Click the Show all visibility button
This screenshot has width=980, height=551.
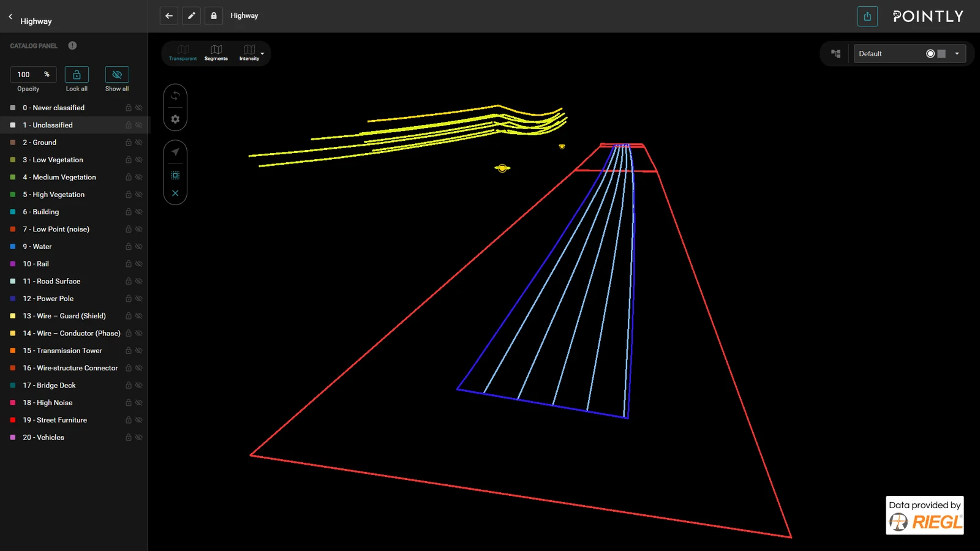click(117, 75)
